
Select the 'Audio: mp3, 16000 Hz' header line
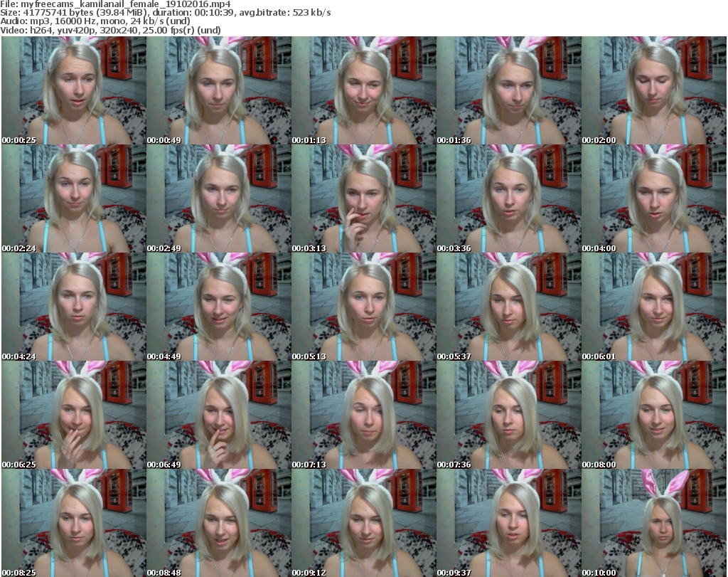[x=95, y=21]
